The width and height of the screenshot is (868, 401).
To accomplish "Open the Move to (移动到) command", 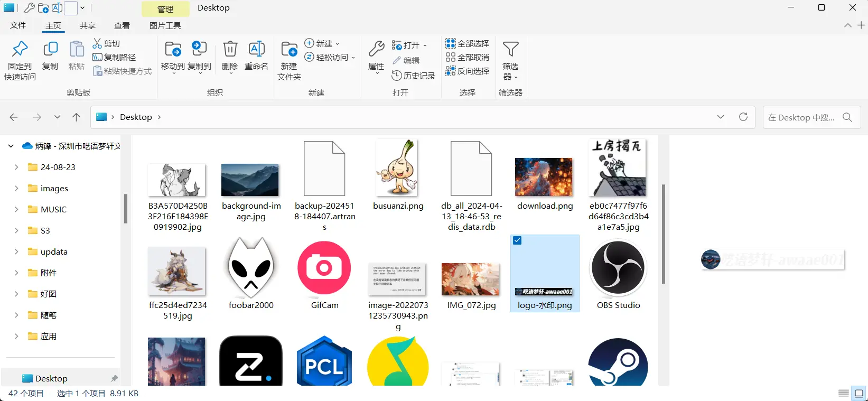I will [x=173, y=56].
